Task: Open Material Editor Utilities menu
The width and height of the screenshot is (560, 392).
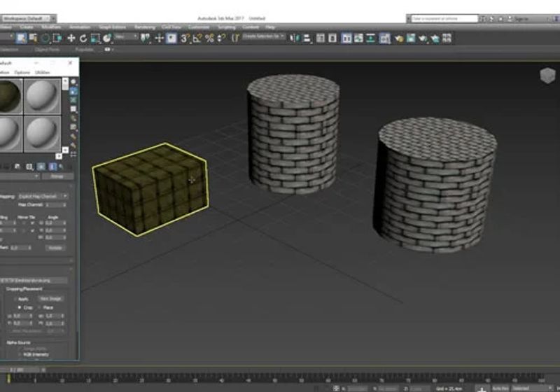Action: click(x=43, y=73)
